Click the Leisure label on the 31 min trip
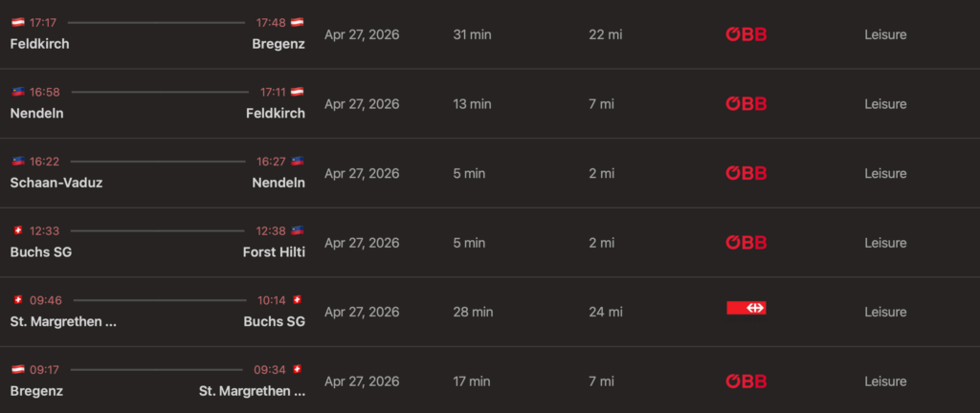 [x=885, y=34]
